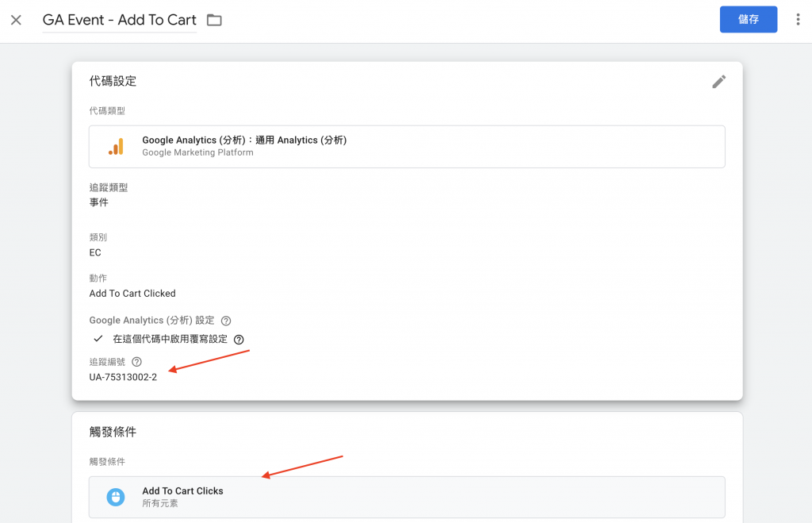Click the orange Google Analytics bar chart logo

(116, 147)
